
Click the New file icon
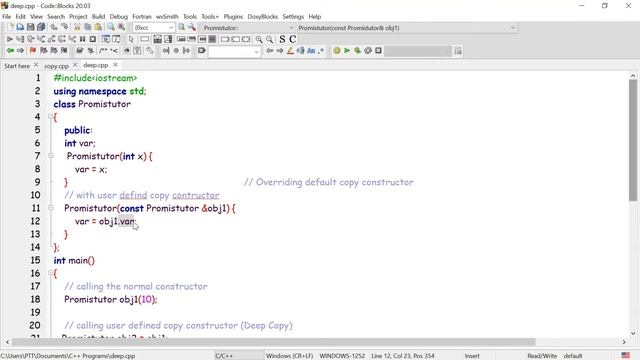(x=10, y=27)
